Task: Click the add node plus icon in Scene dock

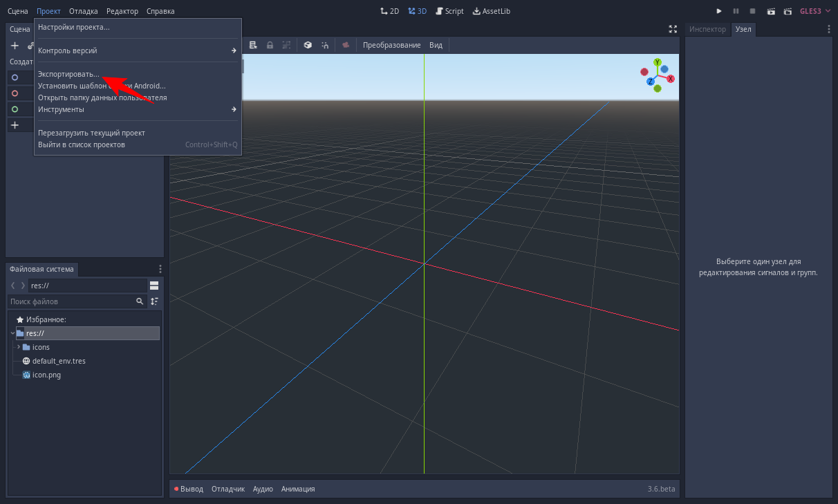Action: coord(15,45)
